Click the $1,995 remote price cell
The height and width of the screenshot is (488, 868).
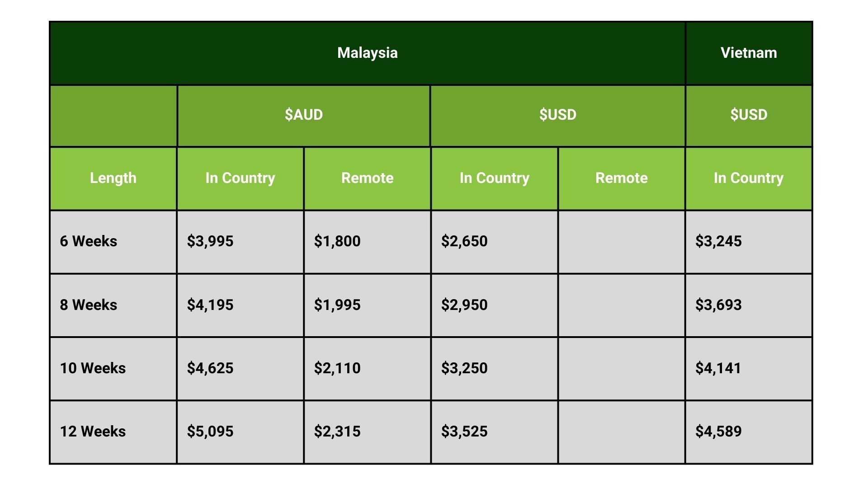[367, 305]
